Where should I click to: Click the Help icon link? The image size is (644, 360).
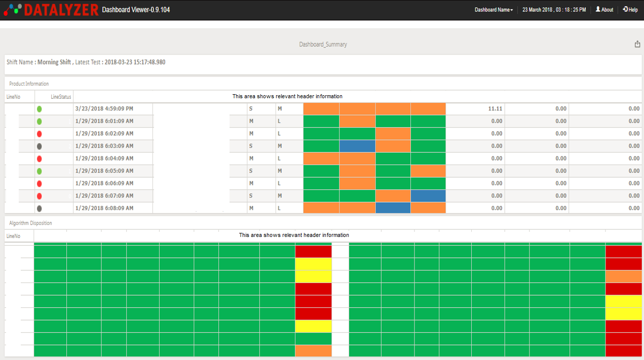[x=630, y=10]
